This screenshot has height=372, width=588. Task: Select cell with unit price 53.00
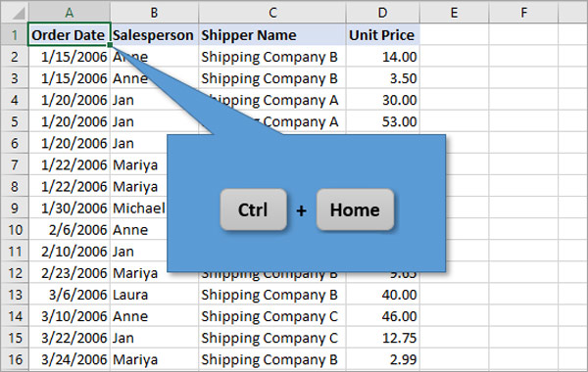(x=383, y=121)
